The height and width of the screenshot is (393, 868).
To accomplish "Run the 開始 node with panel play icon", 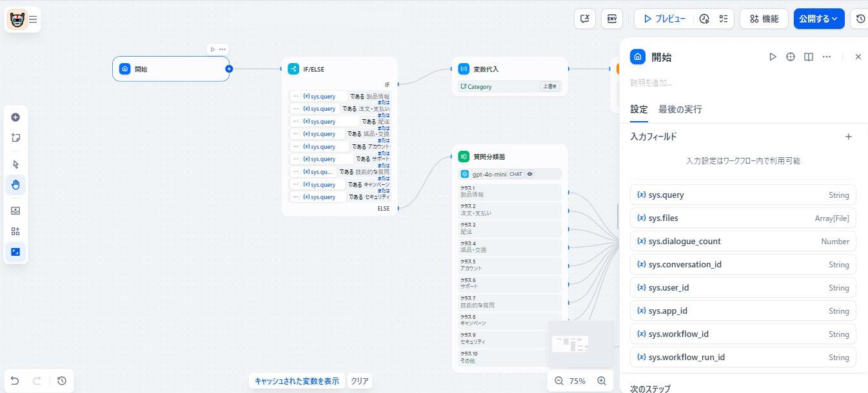I will tap(773, 57).
